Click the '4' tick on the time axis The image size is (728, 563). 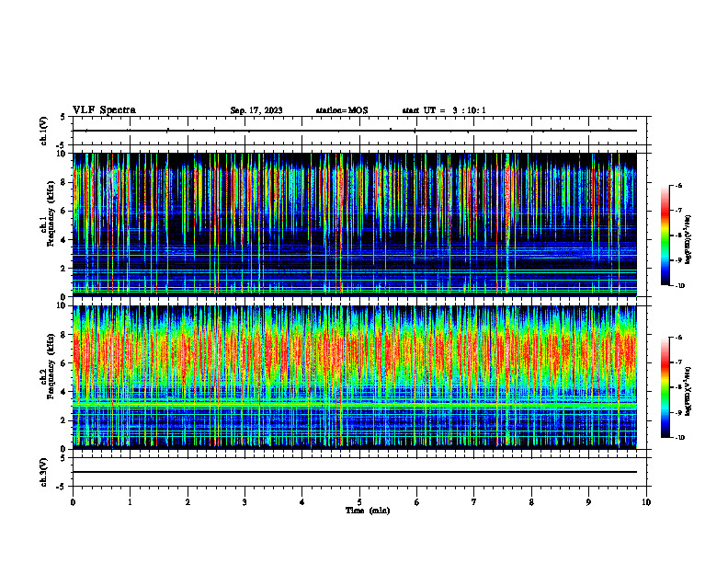pyautogui.click(x=302, y=502)
